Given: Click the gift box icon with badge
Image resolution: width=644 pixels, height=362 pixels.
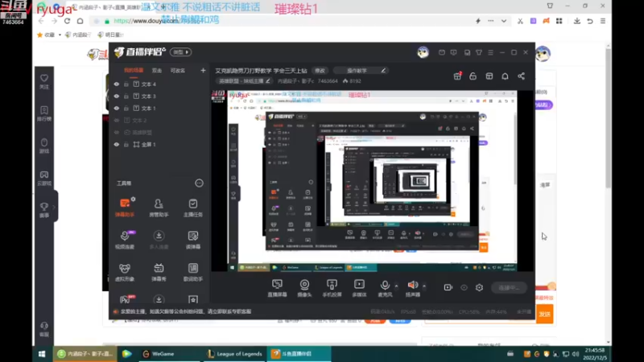Looking at the screenshot, I should click(457, 76).
